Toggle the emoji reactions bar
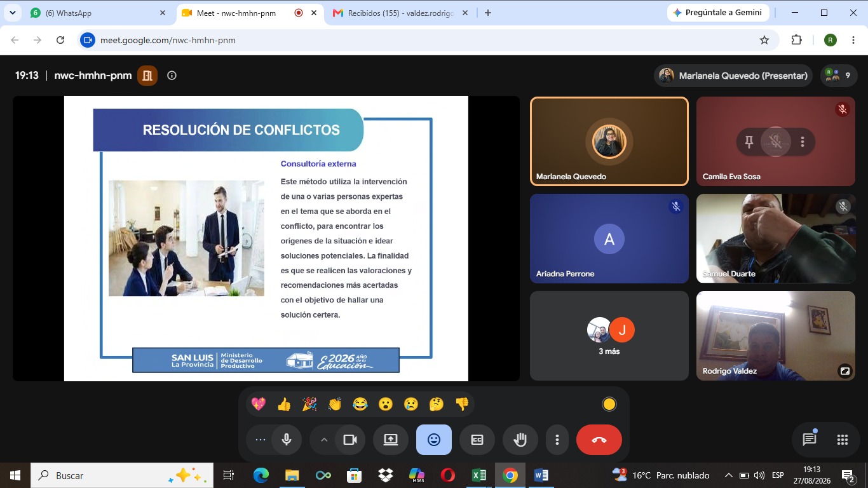 pyautogui.click(x=434, y=440)
